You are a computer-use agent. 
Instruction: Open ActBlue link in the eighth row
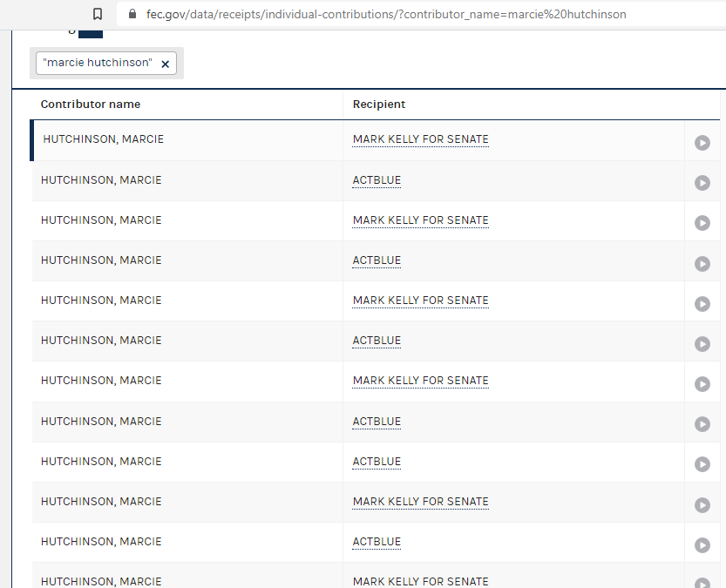pyautogui.click(x=377, y=422)
